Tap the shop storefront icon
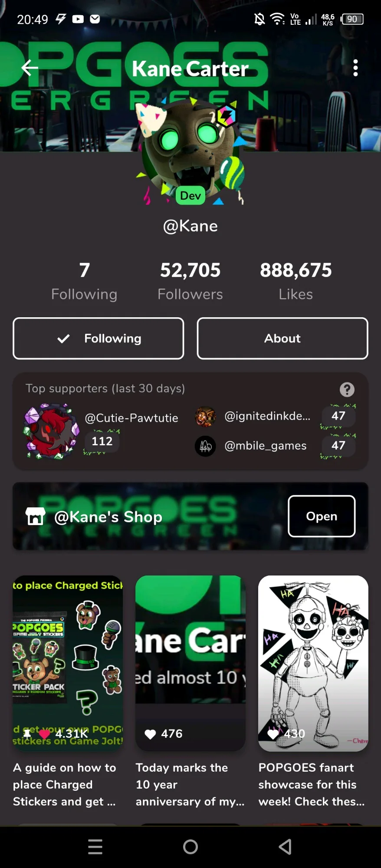Screen dimensions: 381x868 (x=36, y=516)
